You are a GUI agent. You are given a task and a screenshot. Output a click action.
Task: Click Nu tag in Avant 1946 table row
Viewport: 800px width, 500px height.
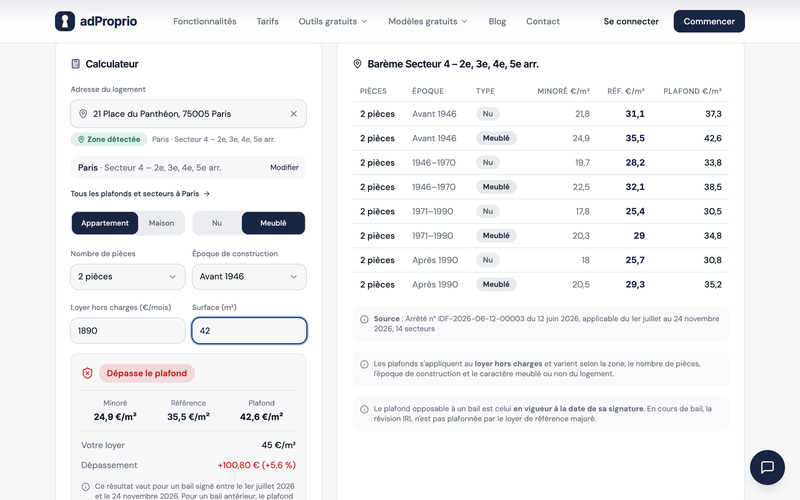pyautogui.click(x=488, y=114)
